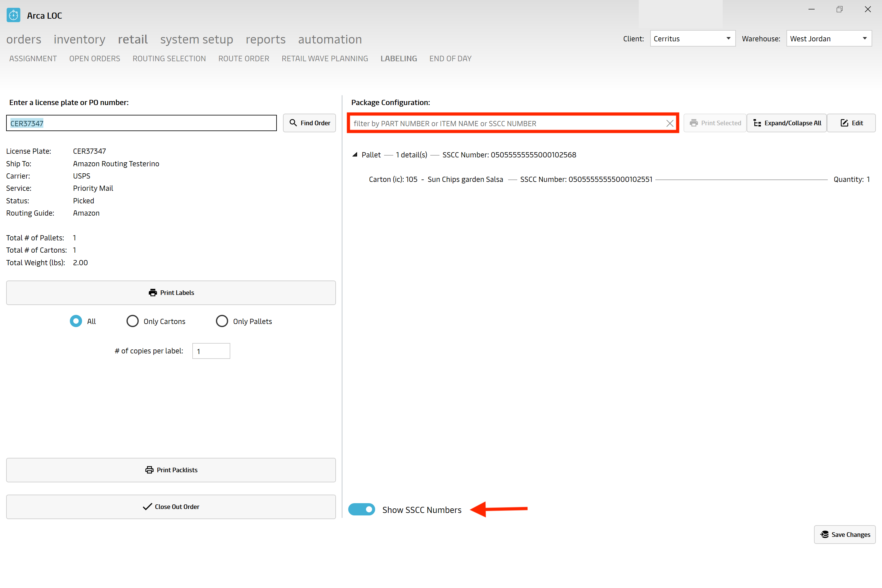
Task: Click the Arca LOC app logo icon
Action: tap(13, 15)
